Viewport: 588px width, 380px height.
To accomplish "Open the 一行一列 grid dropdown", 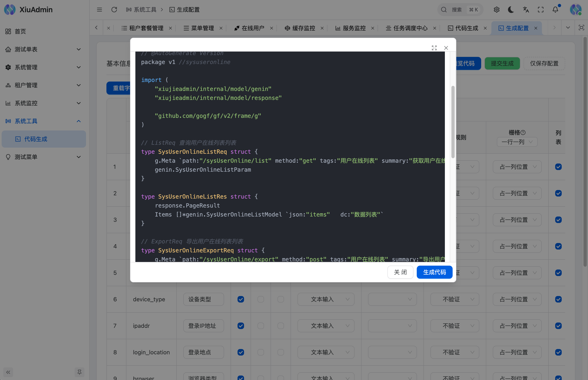I will [517, 142].
